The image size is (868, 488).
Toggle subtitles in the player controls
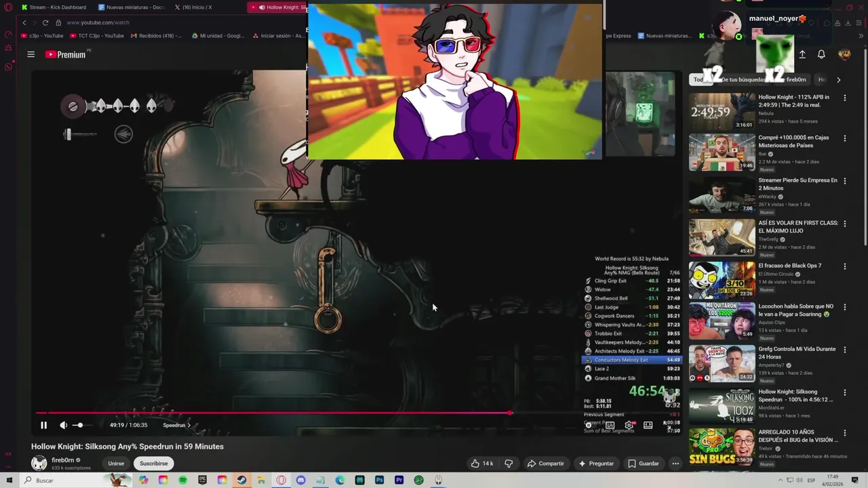[x=610, y=425]
